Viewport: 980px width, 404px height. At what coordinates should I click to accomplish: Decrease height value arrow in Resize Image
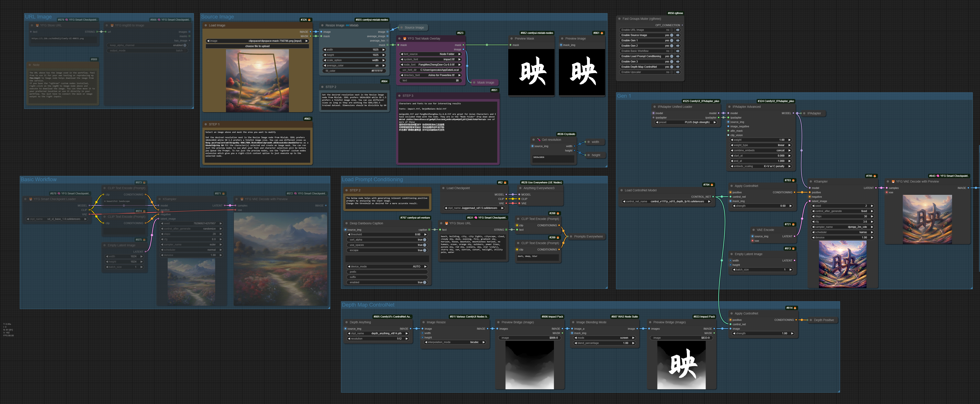coord(325,55)
